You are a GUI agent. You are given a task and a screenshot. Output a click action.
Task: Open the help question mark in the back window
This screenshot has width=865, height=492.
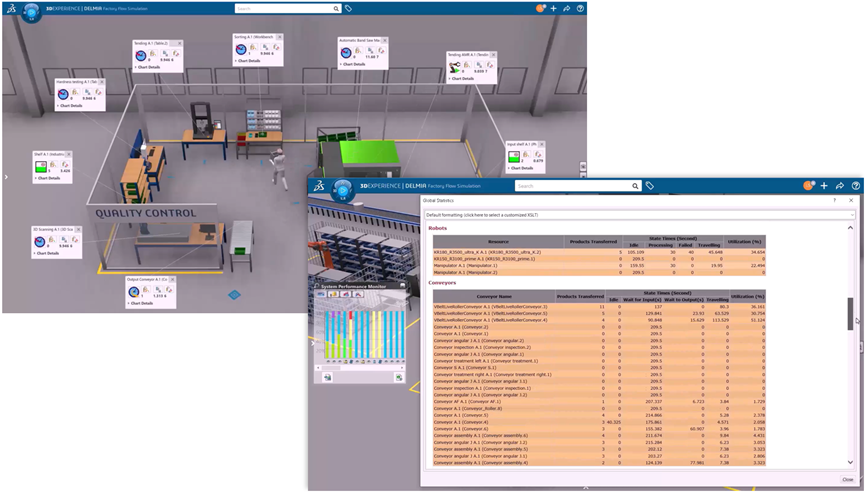(x=580, y=8)
